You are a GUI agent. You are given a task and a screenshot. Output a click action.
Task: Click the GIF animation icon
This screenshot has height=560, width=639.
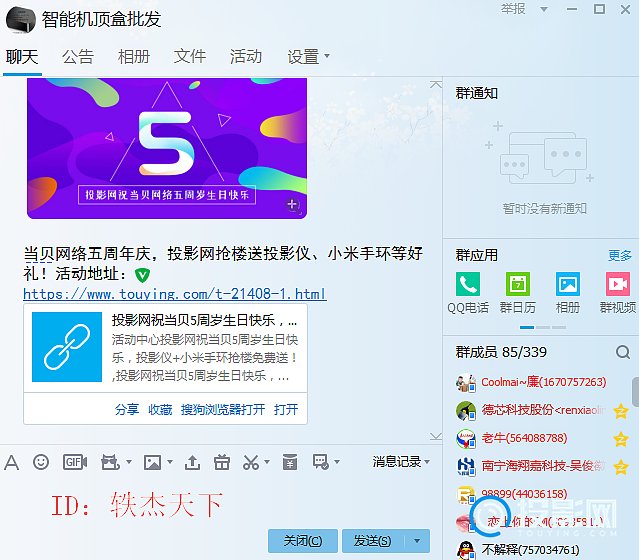[x=75, y=462]
